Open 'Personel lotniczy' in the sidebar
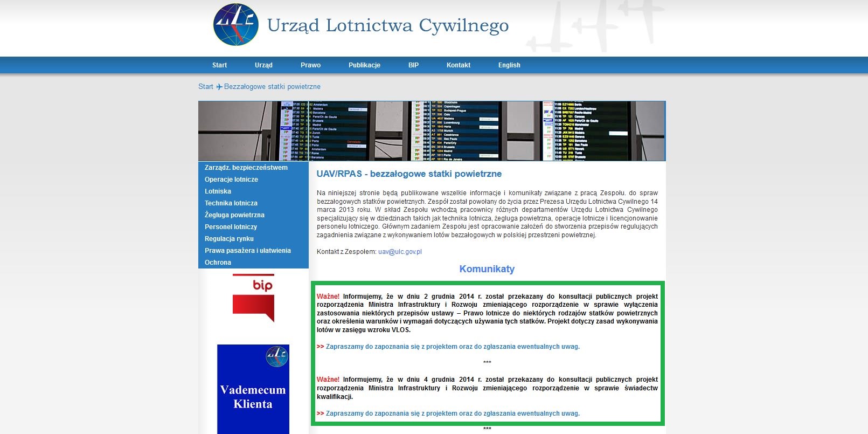Viewport: 868px width, 434px height. coord(231,227)
